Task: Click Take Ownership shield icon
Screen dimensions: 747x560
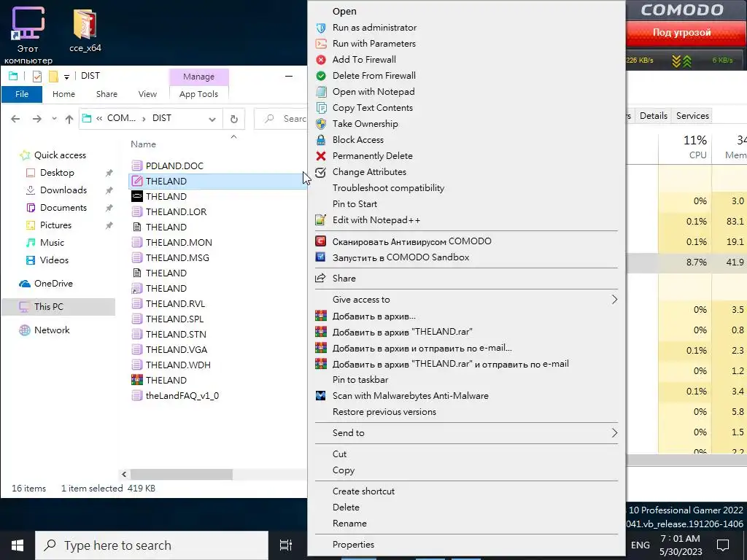Action: coord(321,124)
